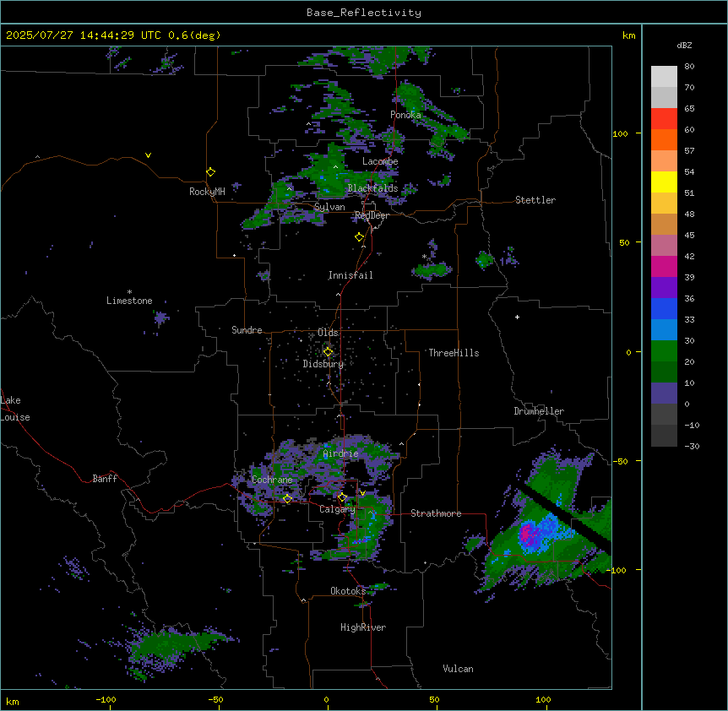Image resolution: width=728 pixels, height=711 pixels.
Task: Click the ThreeHills town label
Action: coord(454,353)
